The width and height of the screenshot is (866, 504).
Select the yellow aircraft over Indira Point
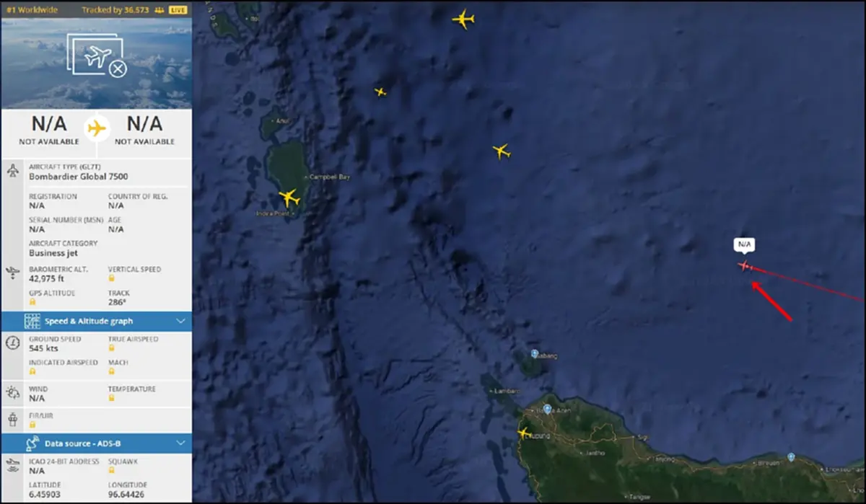289,197
